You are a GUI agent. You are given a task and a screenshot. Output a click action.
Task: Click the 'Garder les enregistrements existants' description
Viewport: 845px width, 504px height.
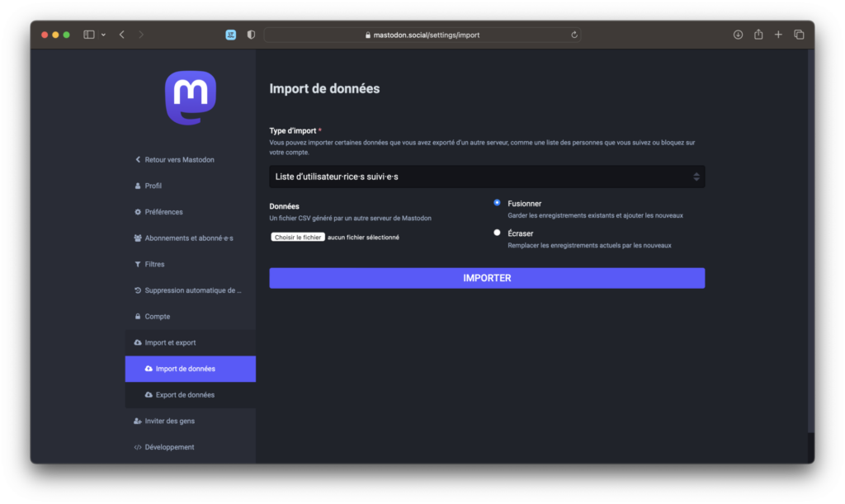click(595, 215)
